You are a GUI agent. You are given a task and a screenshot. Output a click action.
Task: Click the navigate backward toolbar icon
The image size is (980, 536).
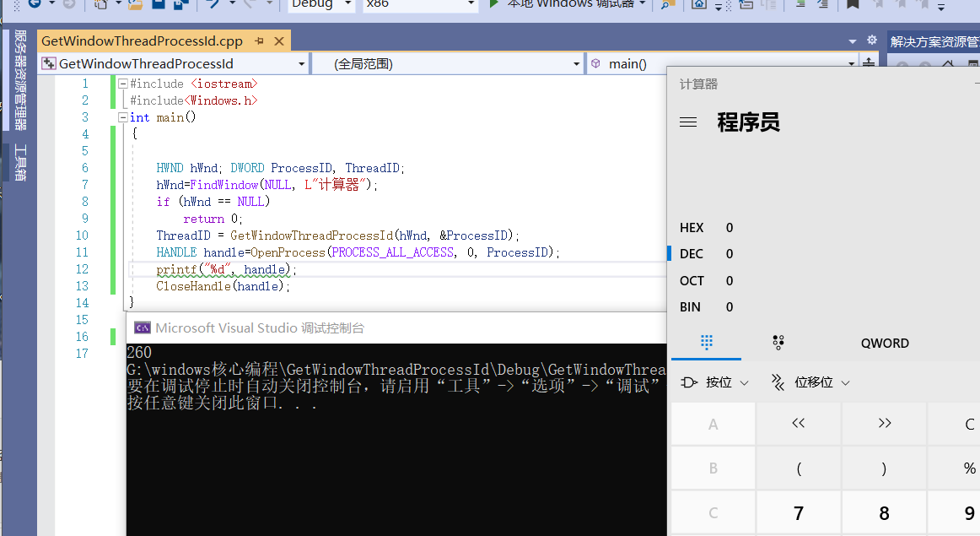[x=35, y=3]
